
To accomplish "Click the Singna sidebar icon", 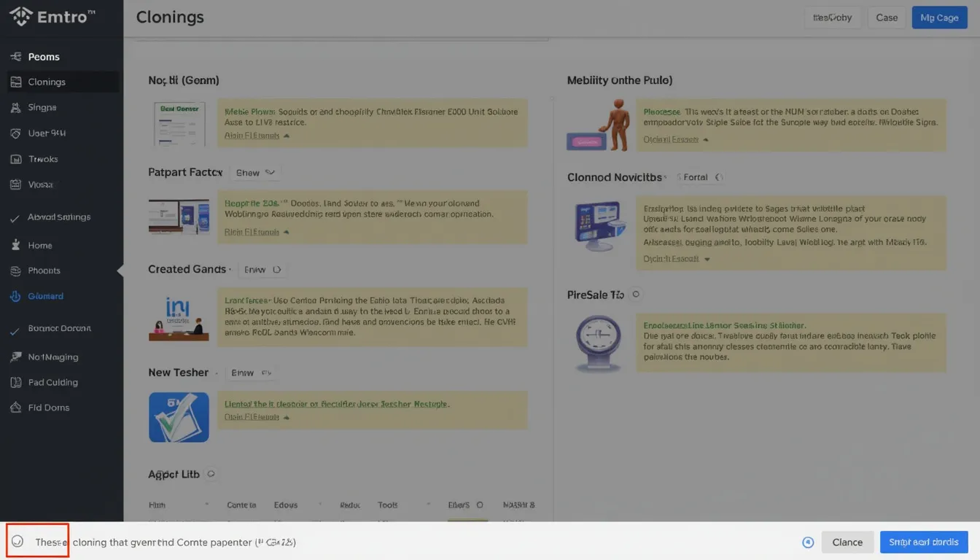I will pyautogui.click(x=15, y=108).
